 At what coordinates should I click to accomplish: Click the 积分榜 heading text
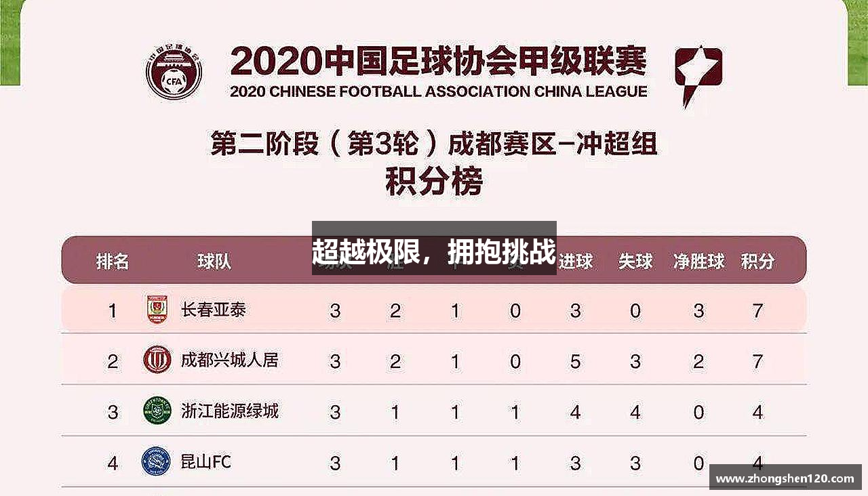pyautogui.click(x=434, y=182)
